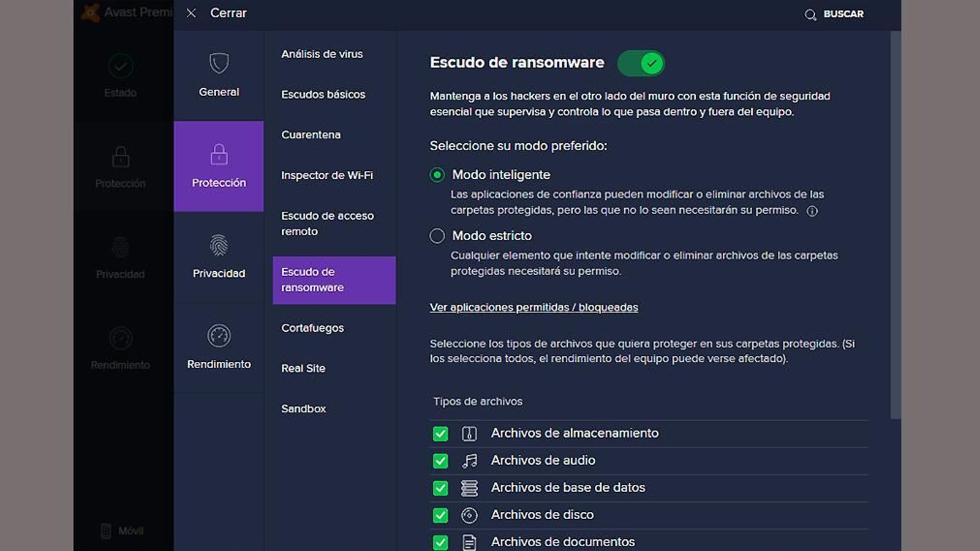Click the info icon next to Modo inteligente description
The image size is (980, 551).
tap(813, 211)
